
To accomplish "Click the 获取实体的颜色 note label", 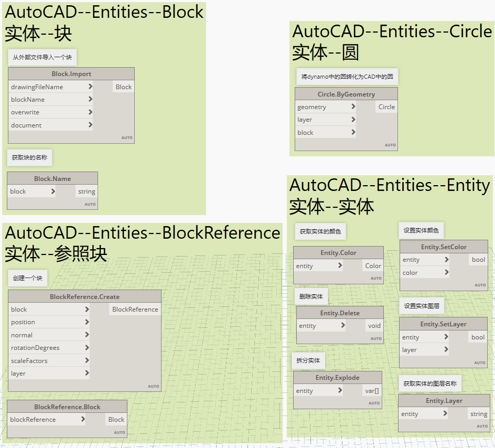I will 320,231.
